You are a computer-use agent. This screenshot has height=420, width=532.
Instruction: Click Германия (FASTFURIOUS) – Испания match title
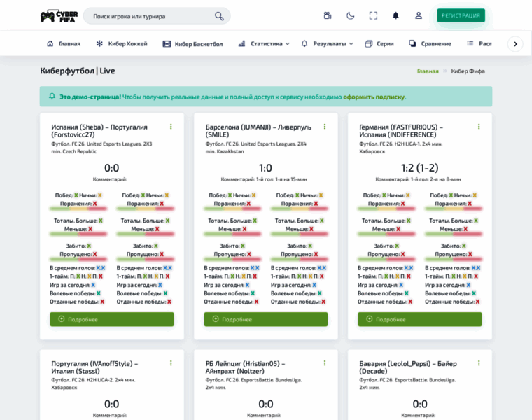click(x=401, y=131)
